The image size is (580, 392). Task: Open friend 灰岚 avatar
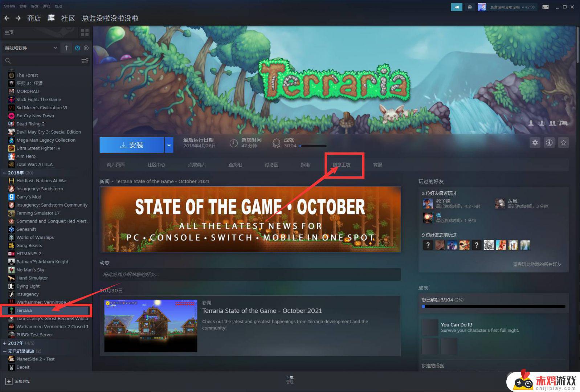pos(500,204)
